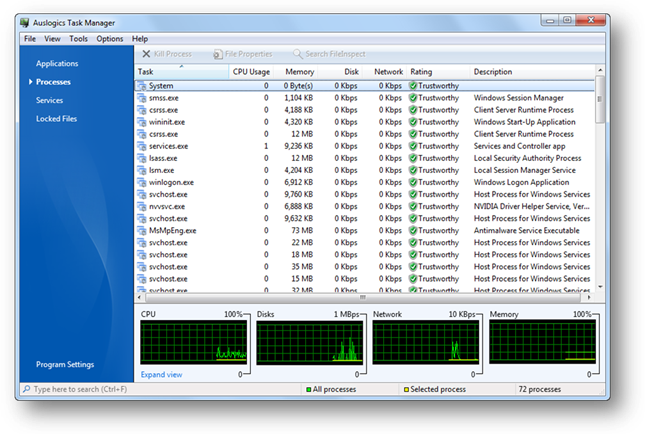Click the MsMpEng.exe process icon

(141, 230)
